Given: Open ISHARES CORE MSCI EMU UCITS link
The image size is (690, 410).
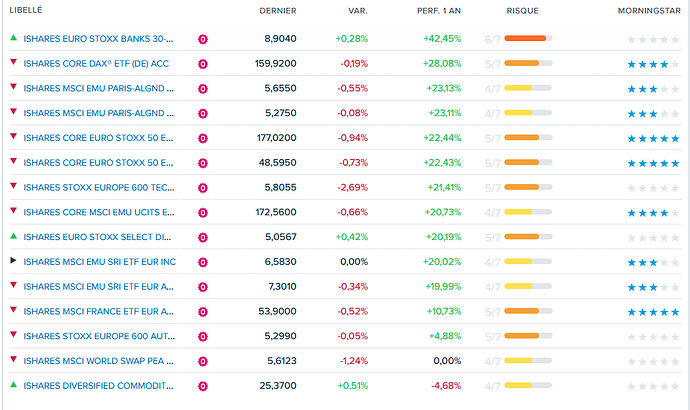Looking at the screenshot, I should coord(99,212).
